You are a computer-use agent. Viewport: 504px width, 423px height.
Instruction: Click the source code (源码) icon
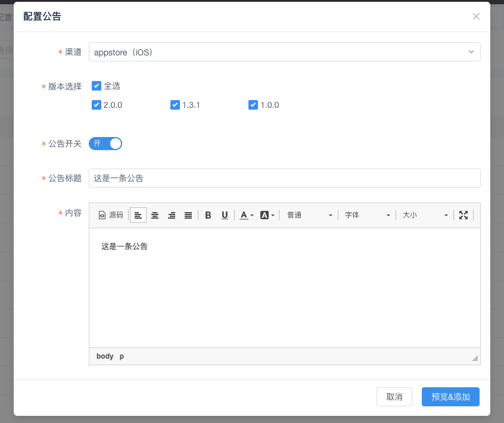(x=102, y=215)
